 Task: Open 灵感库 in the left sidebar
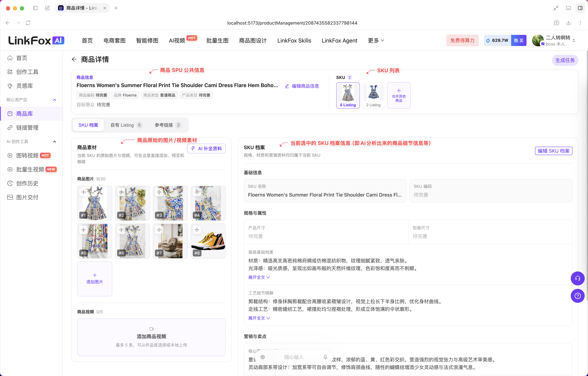31,86
